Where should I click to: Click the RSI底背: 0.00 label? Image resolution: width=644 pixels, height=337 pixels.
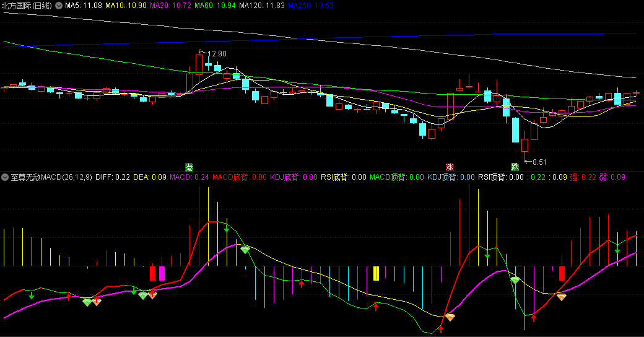[x=343, y=177]
